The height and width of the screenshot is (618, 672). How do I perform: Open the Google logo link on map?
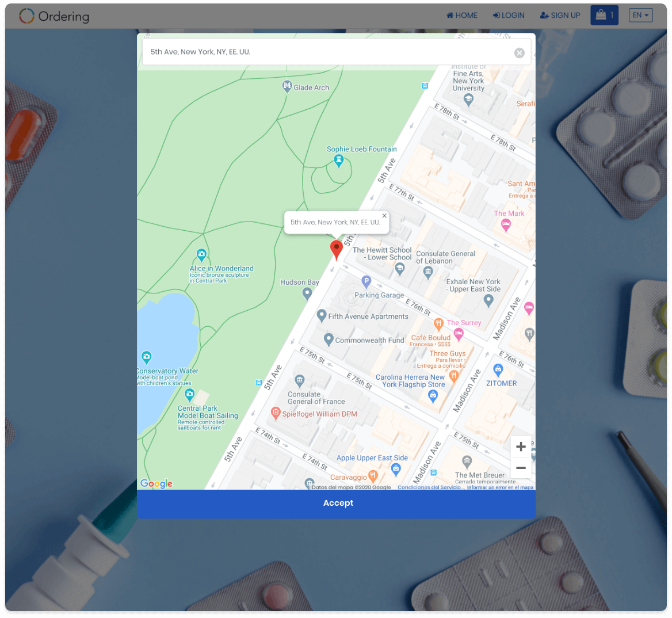(156, 483)
